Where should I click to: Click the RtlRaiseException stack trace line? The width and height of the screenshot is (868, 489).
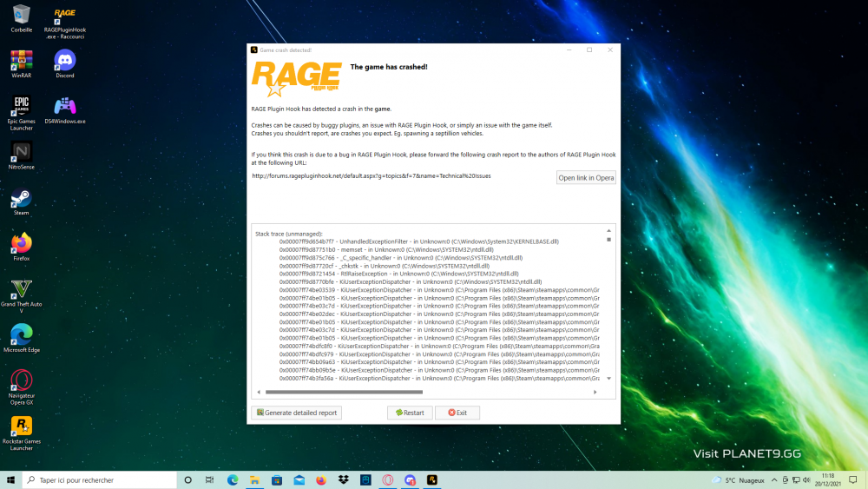(x=398, y=274)
